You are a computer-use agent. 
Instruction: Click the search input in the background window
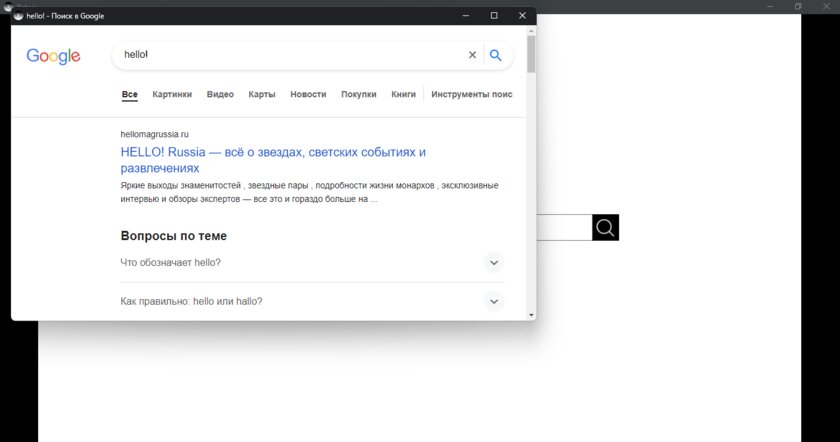564,227
